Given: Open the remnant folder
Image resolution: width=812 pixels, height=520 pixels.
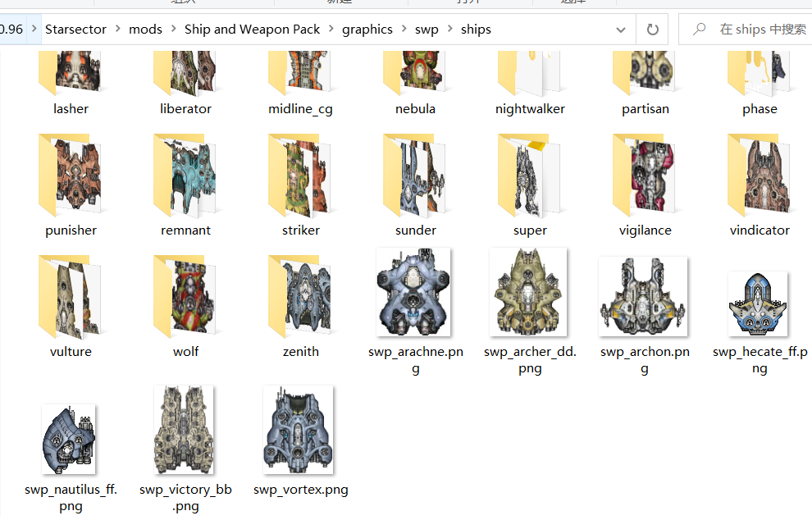Looking at the screenshot, I should pyautogui.click(x=185, y=176).
